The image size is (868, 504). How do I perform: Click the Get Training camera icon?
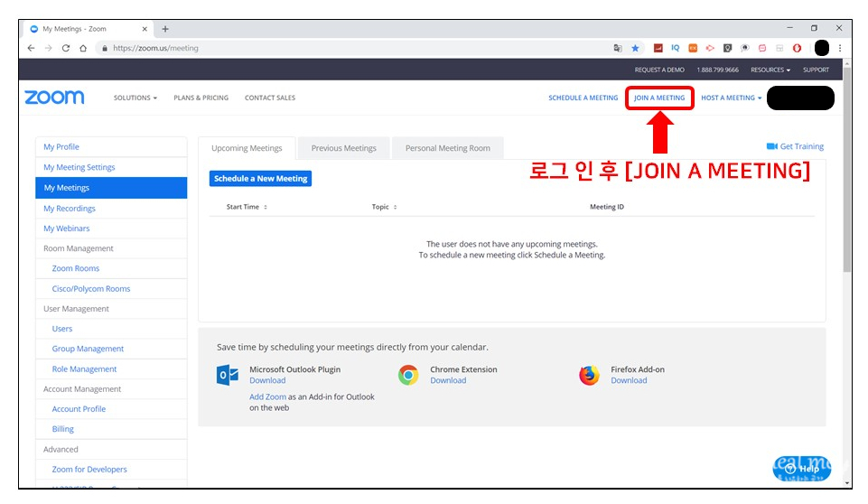(x=771, y=146)
